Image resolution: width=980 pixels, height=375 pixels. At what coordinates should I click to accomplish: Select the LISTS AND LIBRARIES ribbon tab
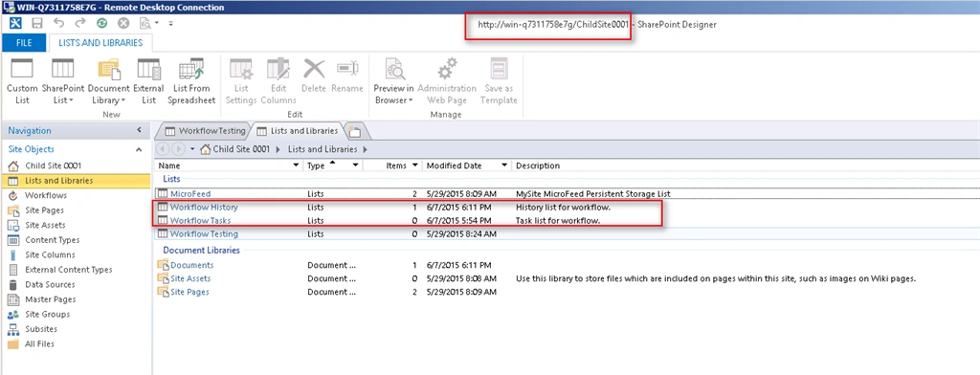(x=100, y=43)
